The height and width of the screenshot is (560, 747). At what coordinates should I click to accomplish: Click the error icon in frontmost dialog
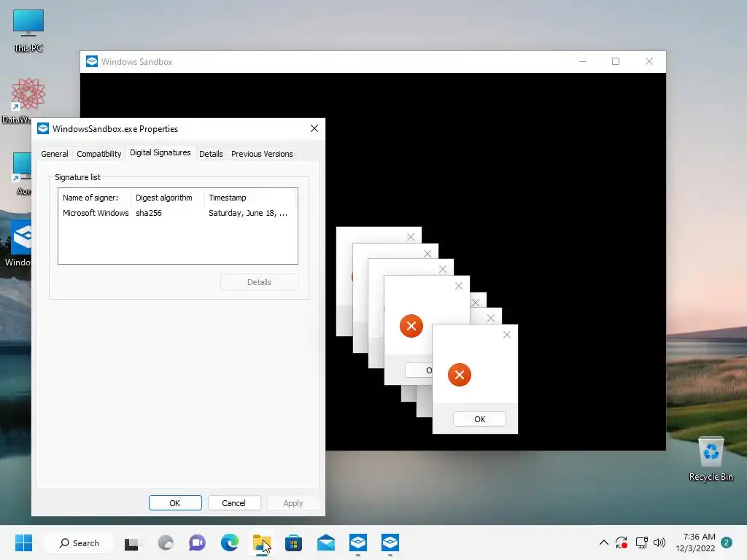460,375
